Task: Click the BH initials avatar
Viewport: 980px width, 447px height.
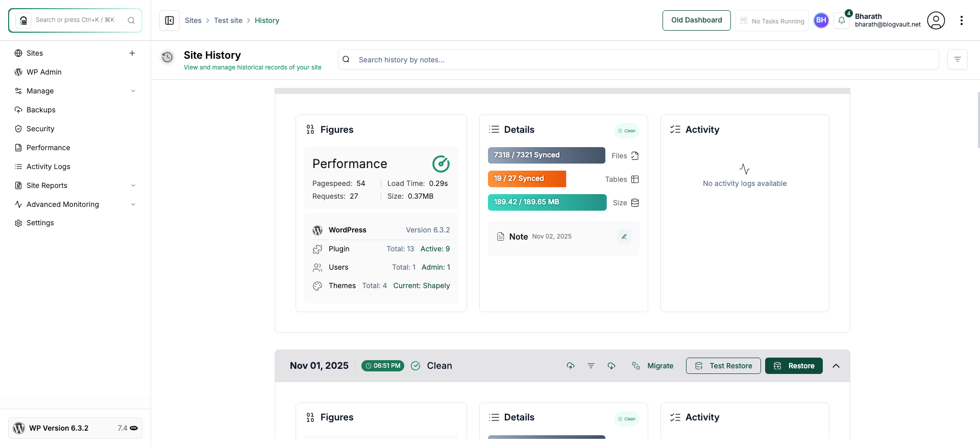Action: click(821, 20)
